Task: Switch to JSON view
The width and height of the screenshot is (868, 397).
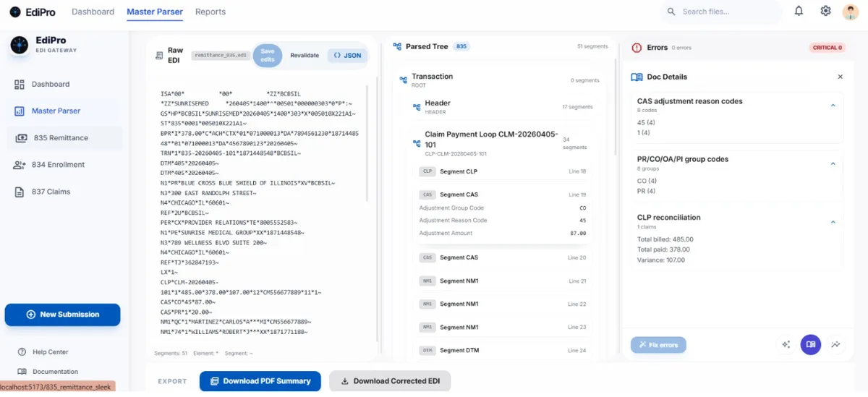Action: tap(348, 55)
